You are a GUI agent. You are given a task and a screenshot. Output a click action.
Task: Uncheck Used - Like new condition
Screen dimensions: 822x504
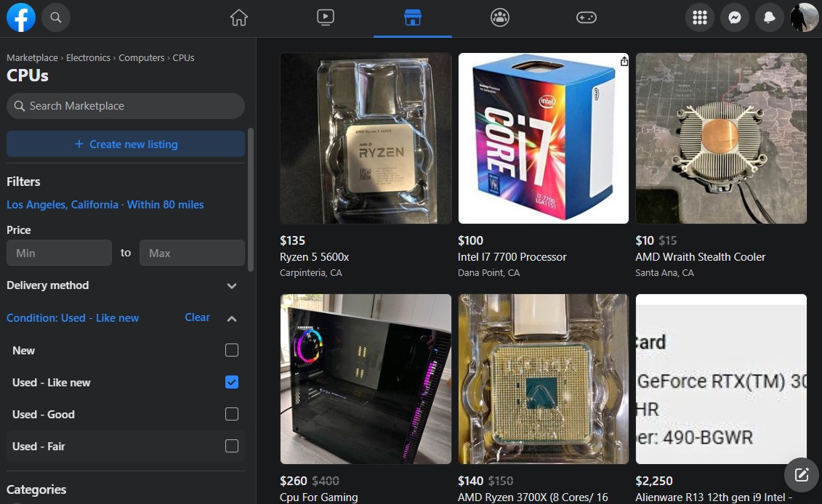coord(231,382)
